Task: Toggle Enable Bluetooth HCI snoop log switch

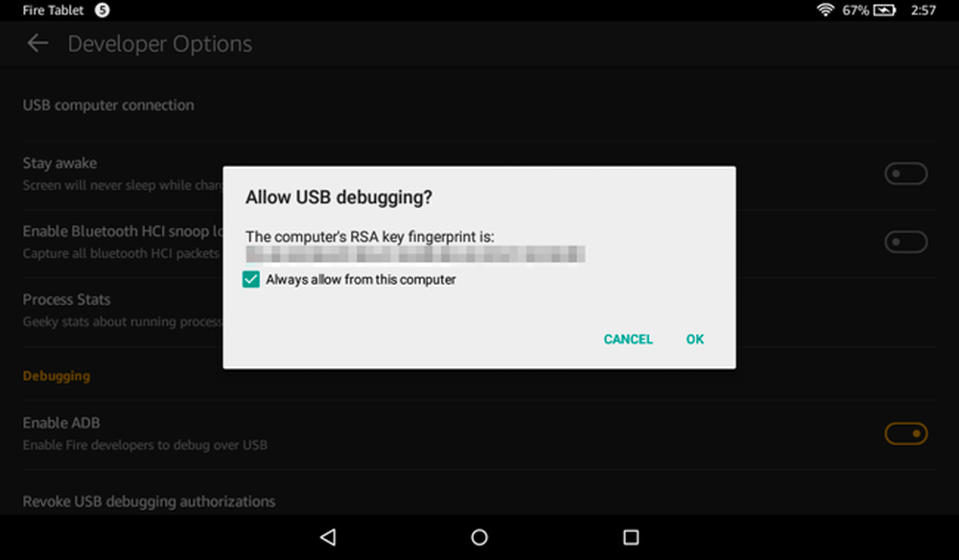Action: 906,242
